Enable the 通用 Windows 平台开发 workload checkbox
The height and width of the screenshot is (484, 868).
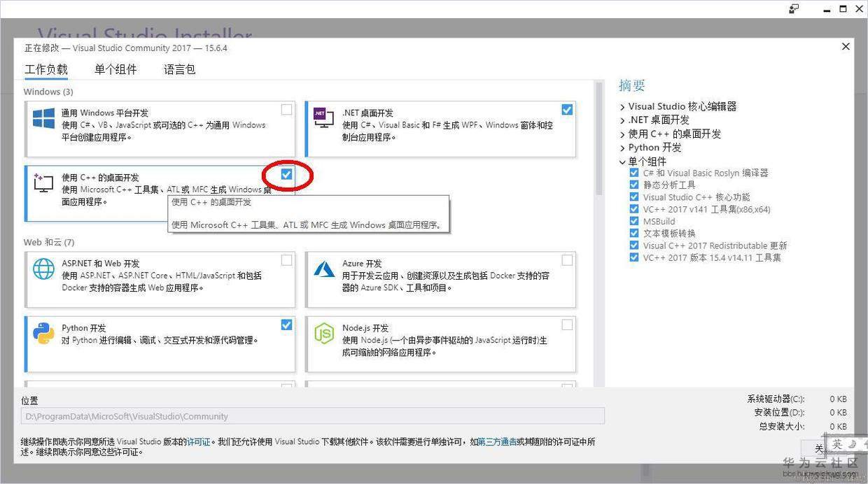click(x=287, y=110)
